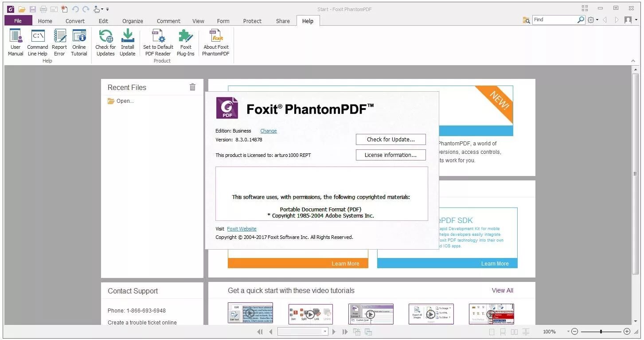Open the File menu
The height and width of the screenshot is (340, 644).
pos(18,21)
